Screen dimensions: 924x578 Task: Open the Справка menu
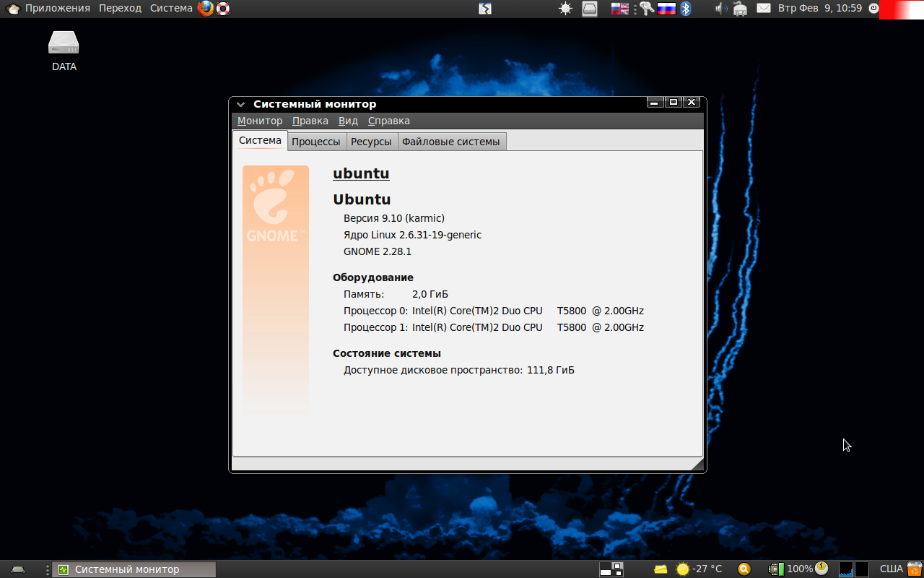pos(388,121)
